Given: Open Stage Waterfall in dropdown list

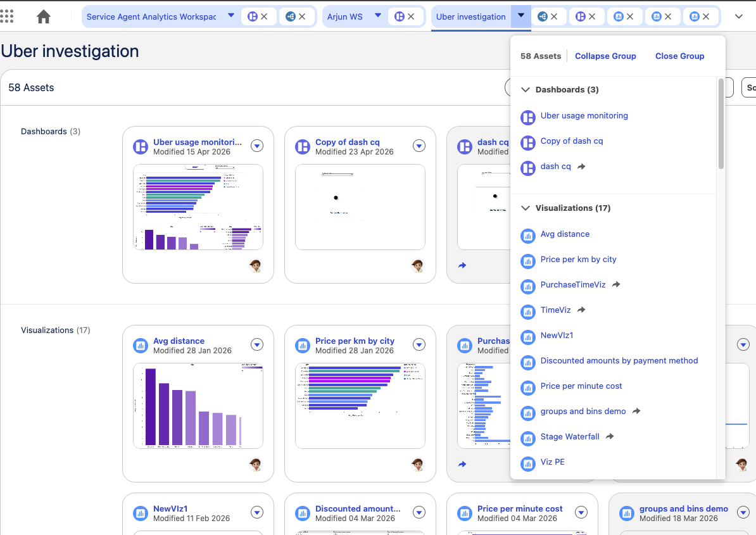Looking at the screenshot, I should click(x=570, y=437).
